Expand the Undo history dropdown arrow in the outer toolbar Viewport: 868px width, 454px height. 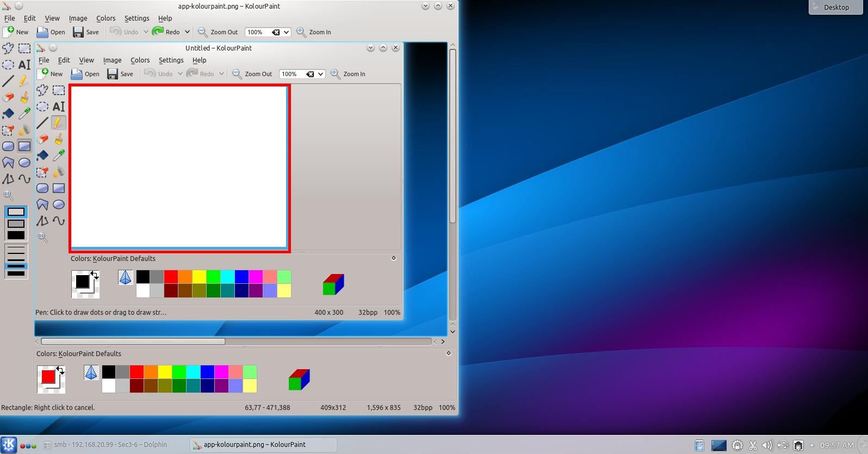(146, 32)
